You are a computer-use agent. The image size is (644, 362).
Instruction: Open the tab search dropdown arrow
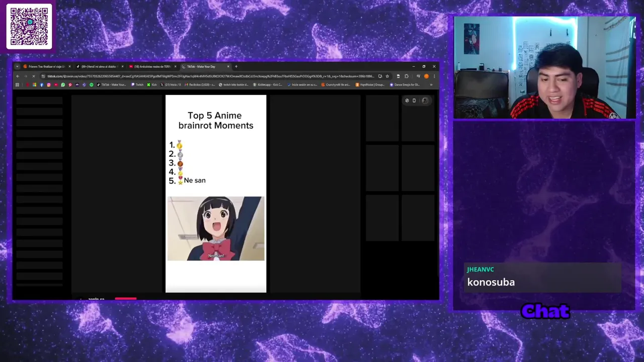coord(17,66)
